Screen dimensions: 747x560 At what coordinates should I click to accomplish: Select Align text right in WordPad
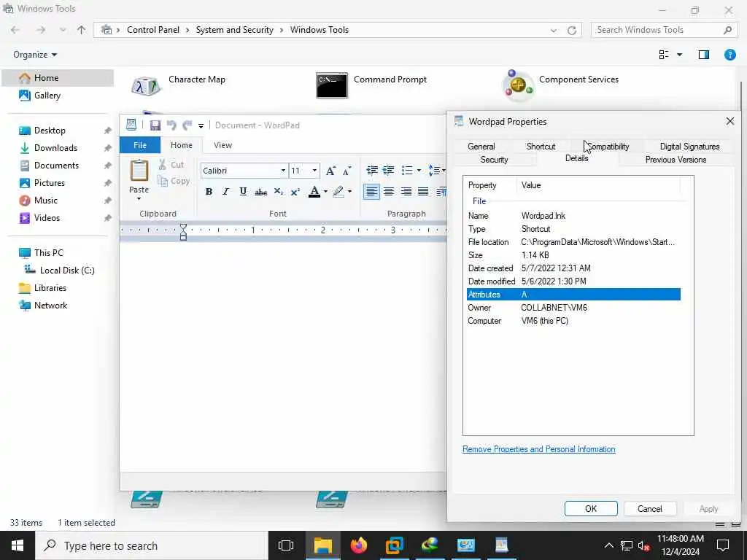click(x=406, y=192)
